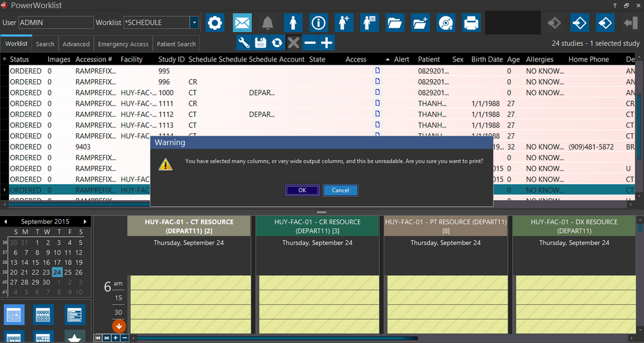The width and height of the screenshot is (644, 343).
Task: Click the save floppy disk icon
Action: 260,43
